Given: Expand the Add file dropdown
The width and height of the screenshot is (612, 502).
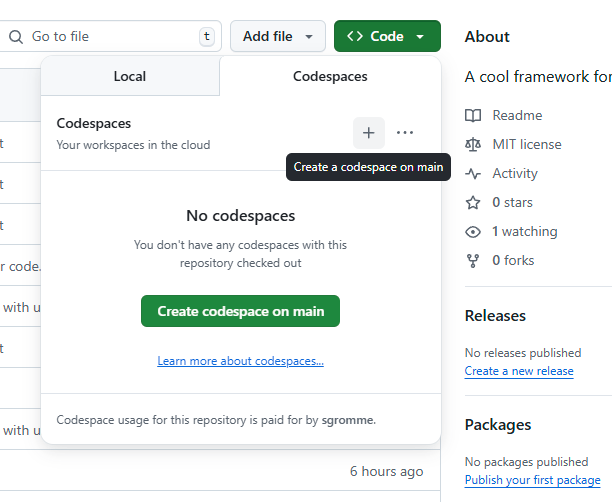Looking at the screenshot, I should [x=277, y=36].
